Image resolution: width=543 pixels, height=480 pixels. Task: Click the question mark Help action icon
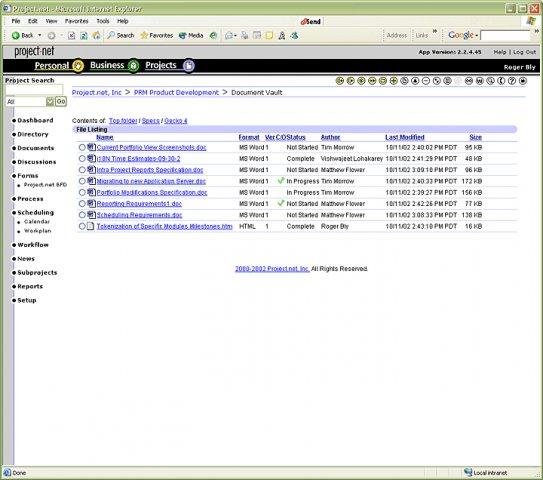(512, 81)
